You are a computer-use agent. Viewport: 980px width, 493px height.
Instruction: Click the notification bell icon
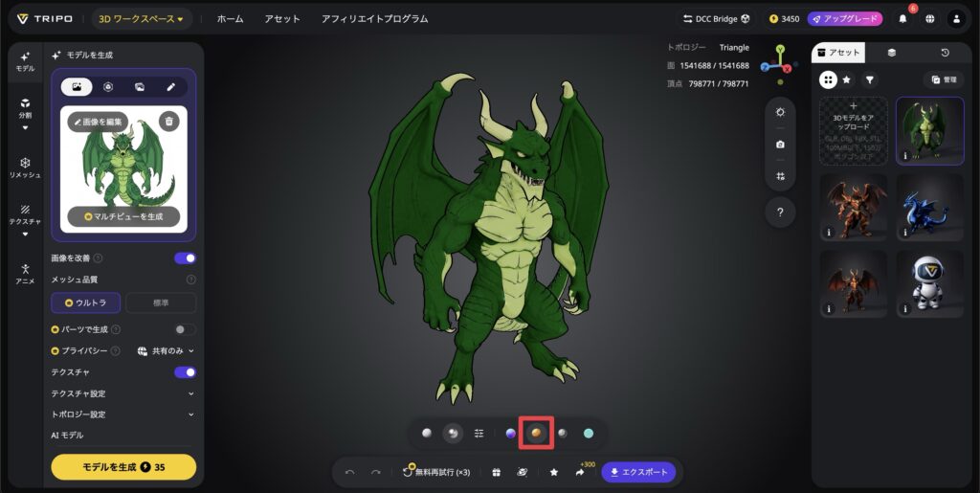(x=902, y=19)
